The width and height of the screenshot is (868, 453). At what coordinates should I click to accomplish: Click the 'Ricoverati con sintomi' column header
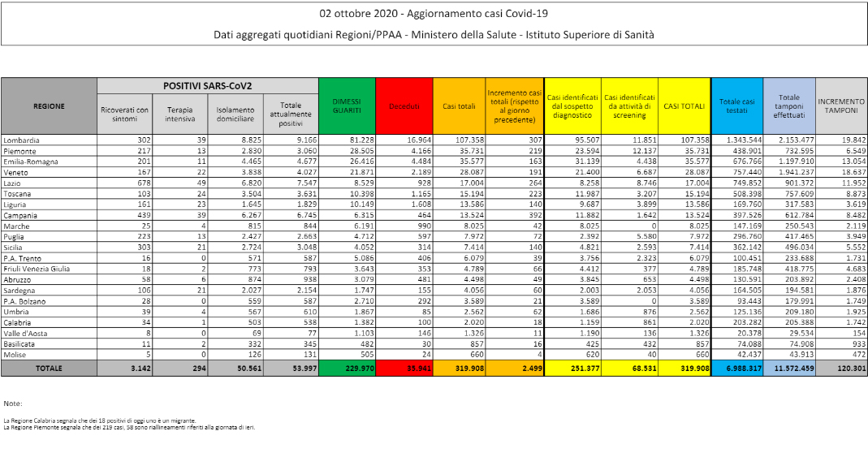[124, 114]
